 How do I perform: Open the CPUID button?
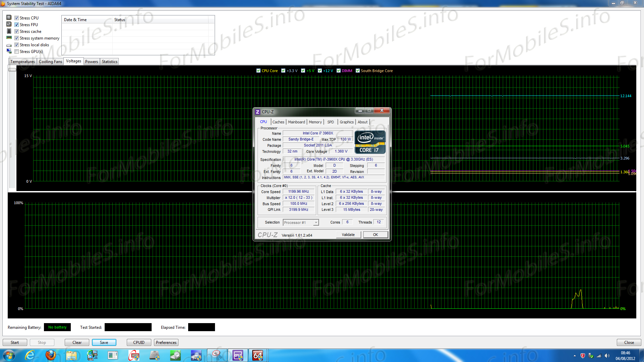(139, 342)
